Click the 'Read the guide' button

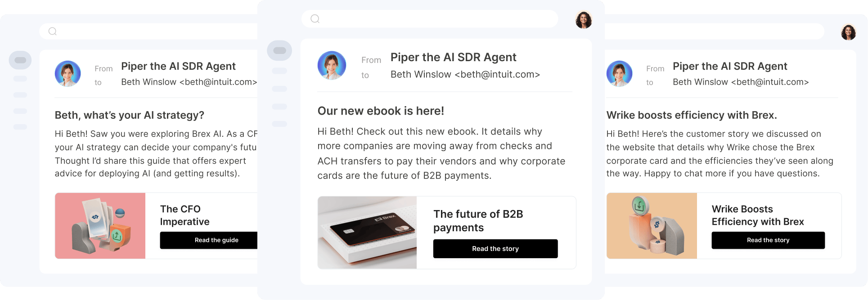[x=209, y=240]
